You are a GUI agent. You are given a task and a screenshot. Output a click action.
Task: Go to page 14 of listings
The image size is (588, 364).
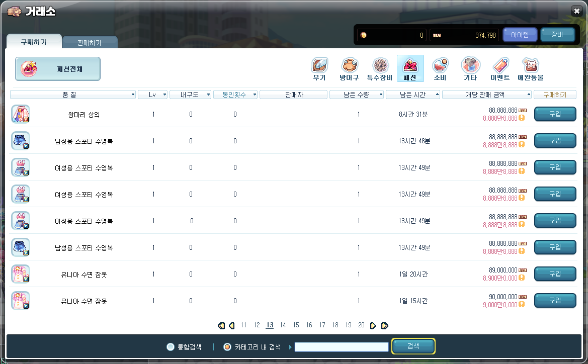tap(283, 325)
